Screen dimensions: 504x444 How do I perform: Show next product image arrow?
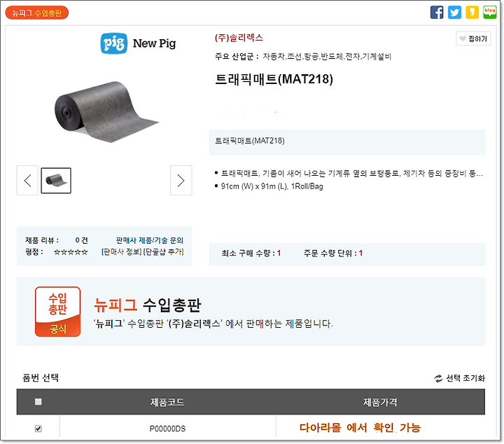tap(181, 181)
